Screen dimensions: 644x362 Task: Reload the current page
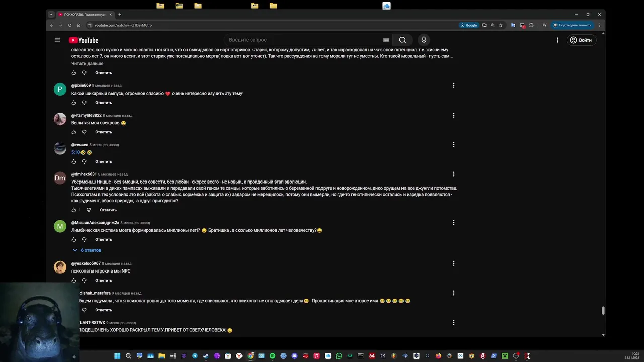(x=69, y=25)
